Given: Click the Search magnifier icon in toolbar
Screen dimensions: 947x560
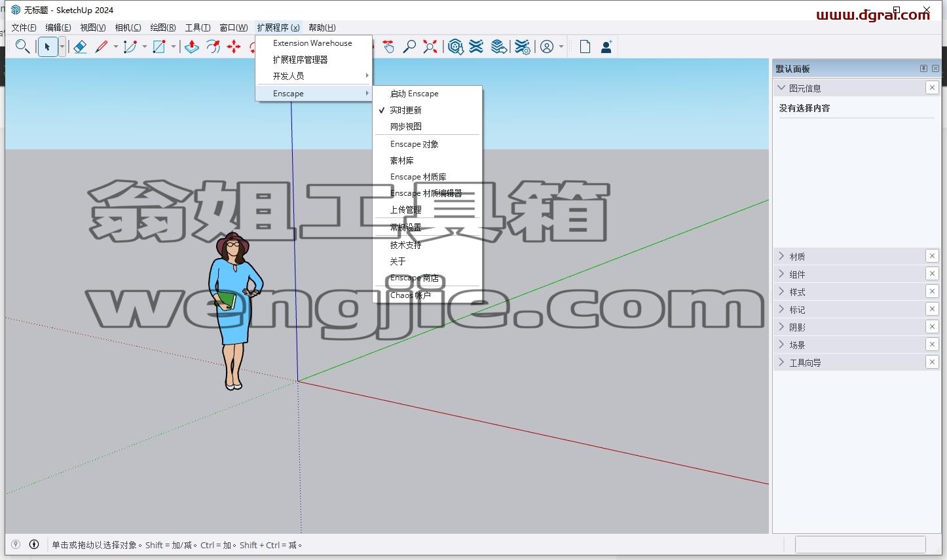Looking at the screenshot, I should coord(22,47).
